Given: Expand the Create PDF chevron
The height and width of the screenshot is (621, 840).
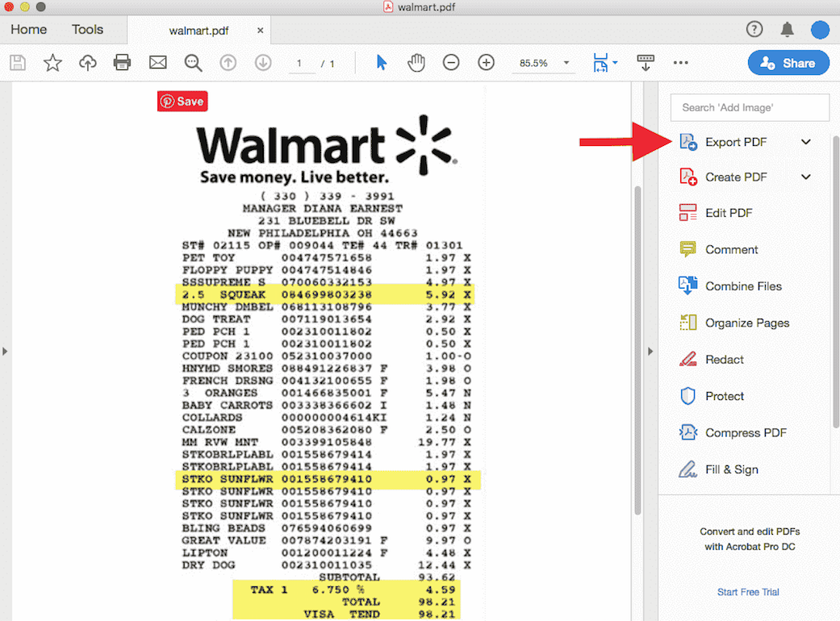Looking at the screenshot, I should click(x=806, y=177).
